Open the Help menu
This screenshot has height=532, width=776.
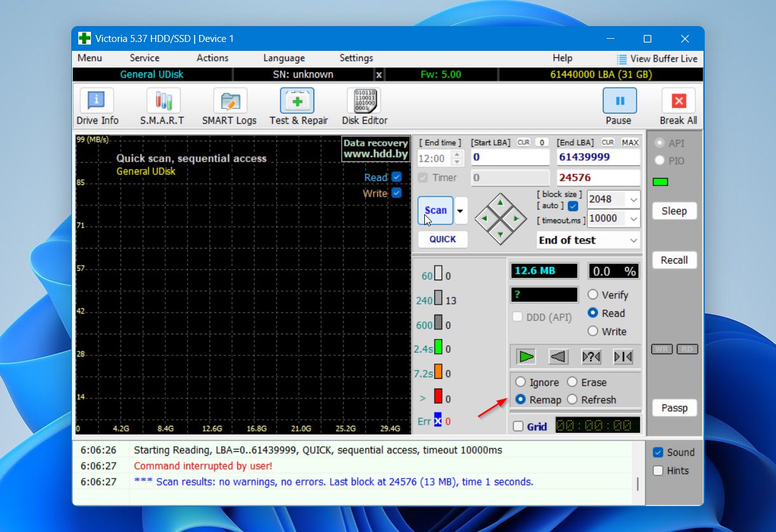[562, 58]
